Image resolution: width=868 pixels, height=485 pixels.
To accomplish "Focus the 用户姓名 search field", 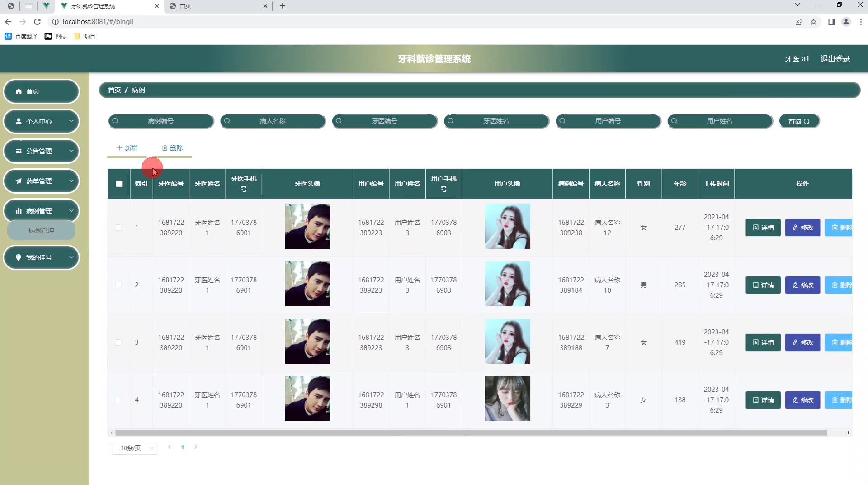I will 720,121.
